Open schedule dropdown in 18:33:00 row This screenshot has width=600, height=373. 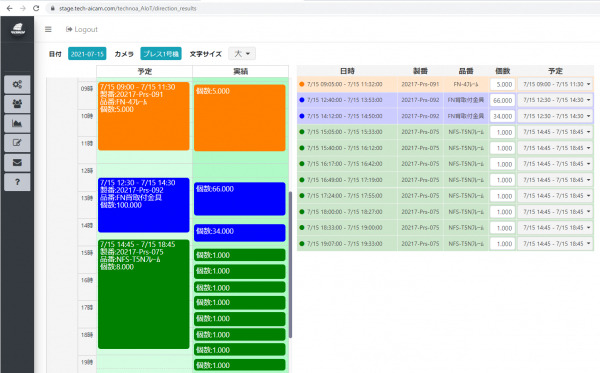(555, 228)
